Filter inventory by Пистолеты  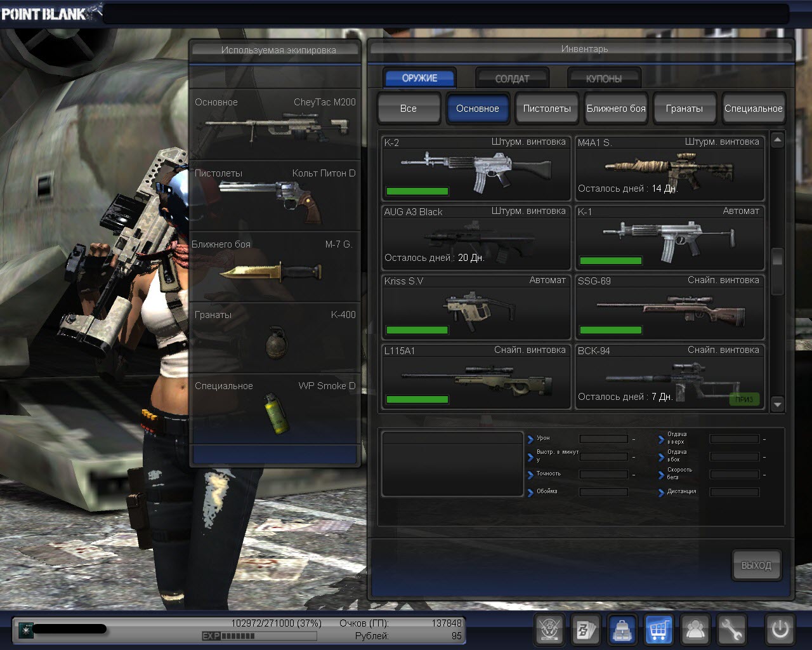547,109
